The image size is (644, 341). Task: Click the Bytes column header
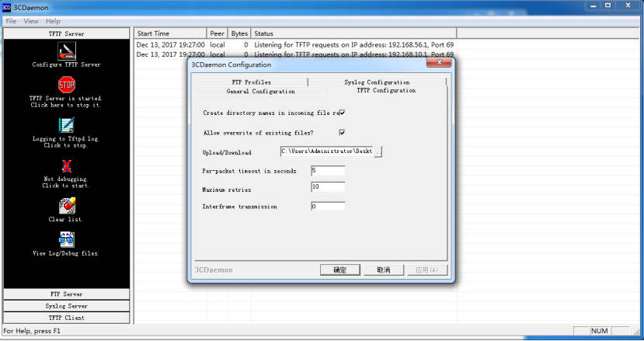(239, 33)
